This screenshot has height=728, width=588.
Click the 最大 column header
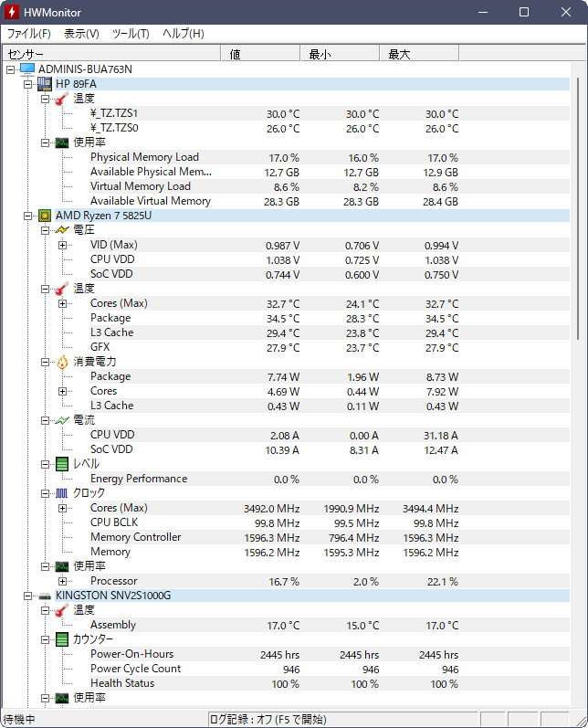pos(419,54)
